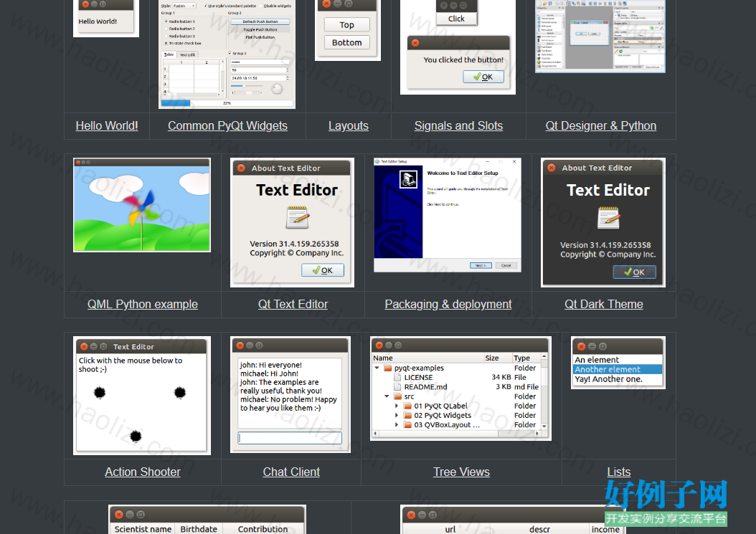Click the 22% progress bar
Viewport: 756px width, 534px height.
(227, 103)
